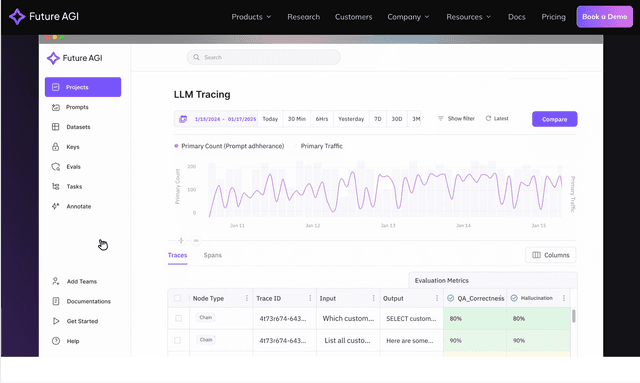Click the Help question mark icon

[56, 341]
